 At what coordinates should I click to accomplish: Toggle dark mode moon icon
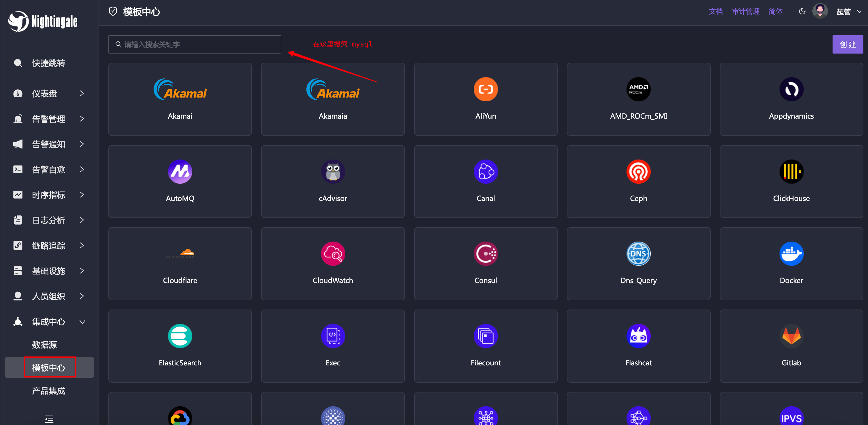pos(802,12)
